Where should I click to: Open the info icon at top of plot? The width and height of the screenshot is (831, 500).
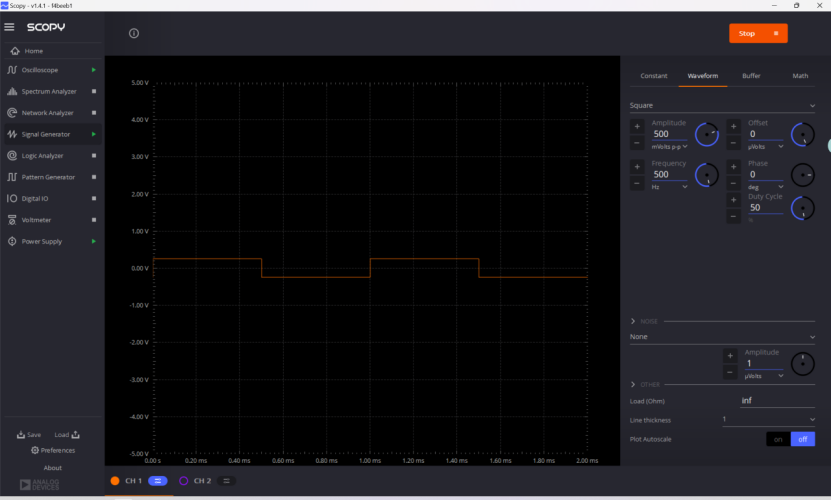(x=134, y=33)
